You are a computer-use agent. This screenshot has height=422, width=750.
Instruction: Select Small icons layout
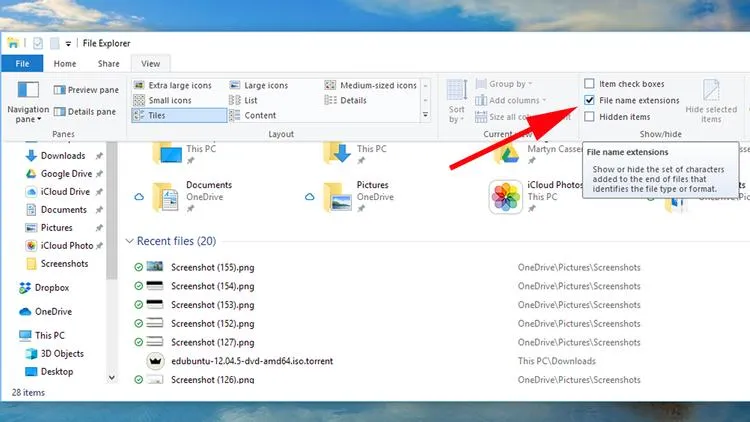[163, 100]
